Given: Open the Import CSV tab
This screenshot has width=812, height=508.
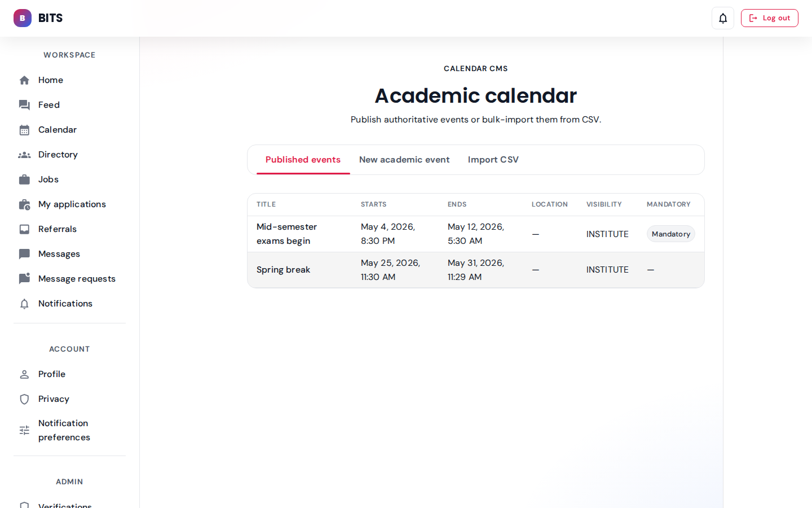Looking at the screenshot, I should tap(493, 160).
